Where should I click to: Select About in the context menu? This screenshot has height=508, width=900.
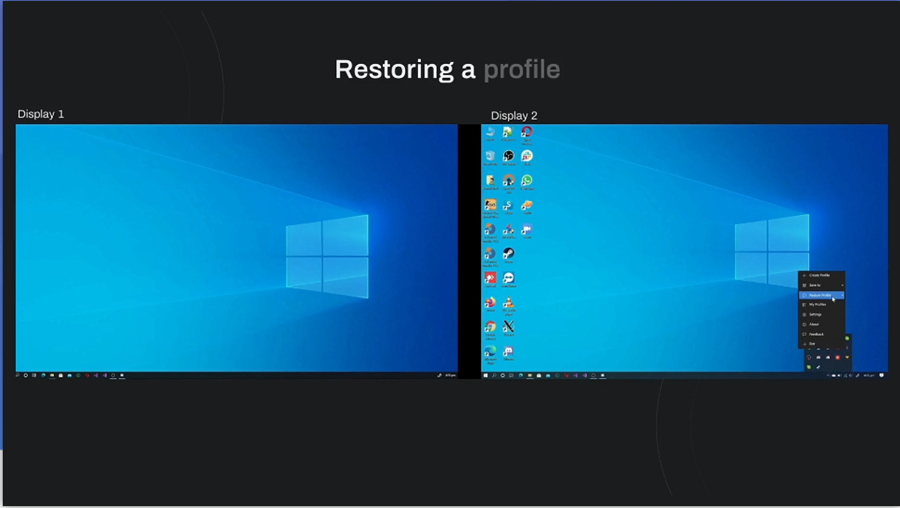[821, 324]
